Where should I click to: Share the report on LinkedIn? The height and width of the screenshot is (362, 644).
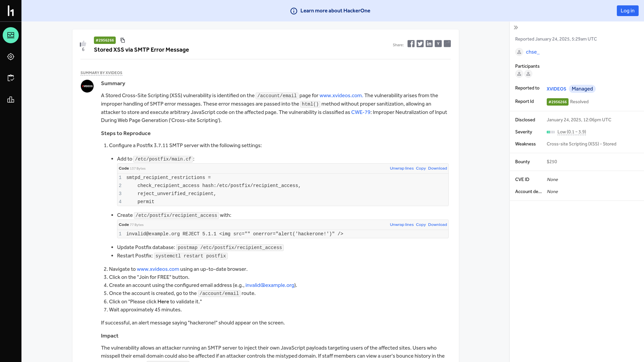point(429,44)
